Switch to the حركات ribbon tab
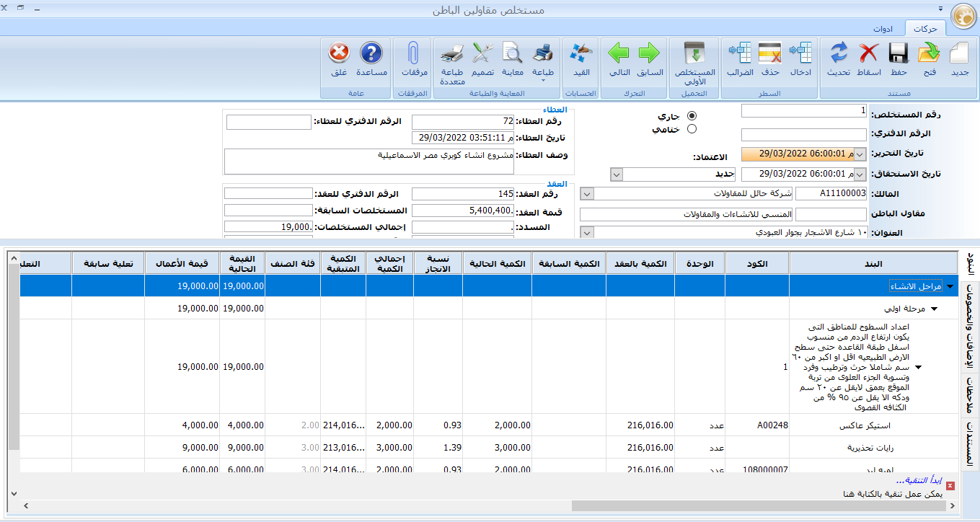The image size is (980, 522). coord(925,29)
